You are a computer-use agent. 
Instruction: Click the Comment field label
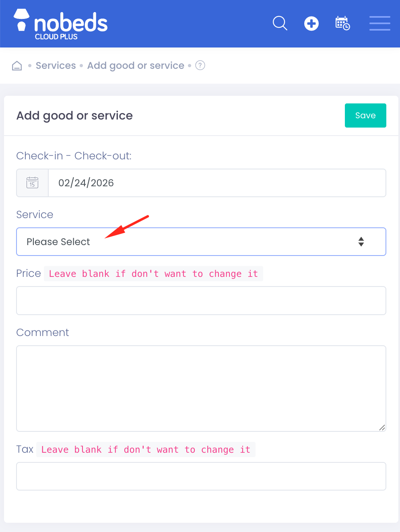[43, 332]
